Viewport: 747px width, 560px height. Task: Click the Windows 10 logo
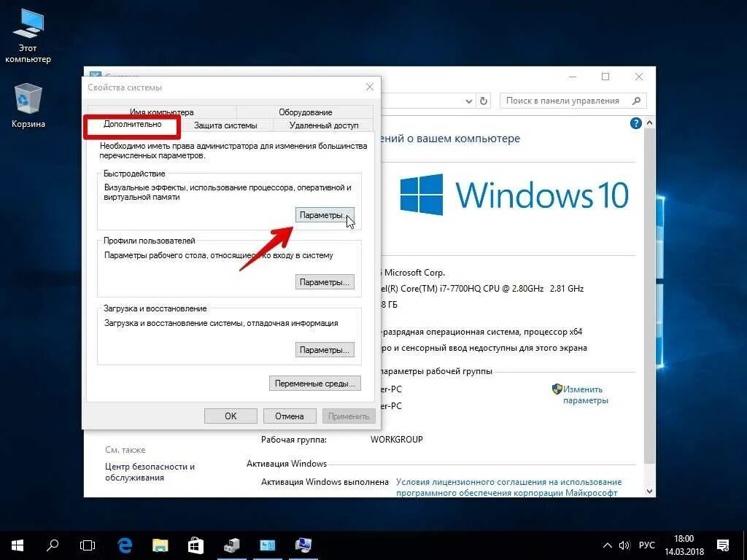tap(514, 195)
